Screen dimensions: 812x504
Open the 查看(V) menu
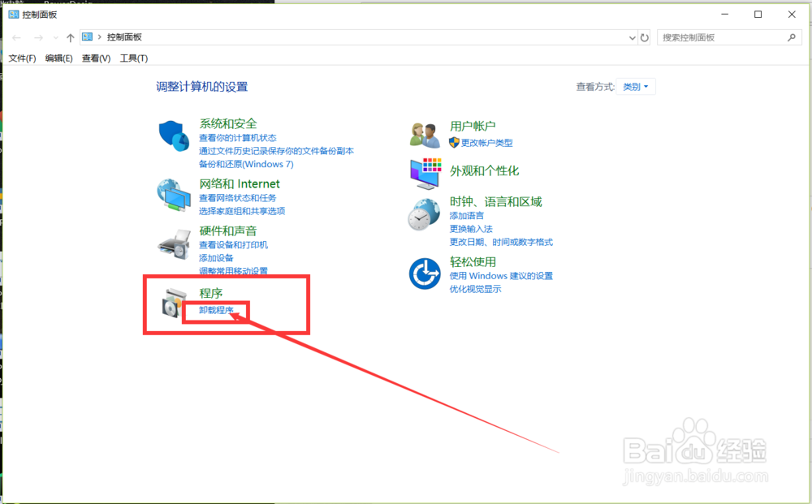click(x=97, y=58)
